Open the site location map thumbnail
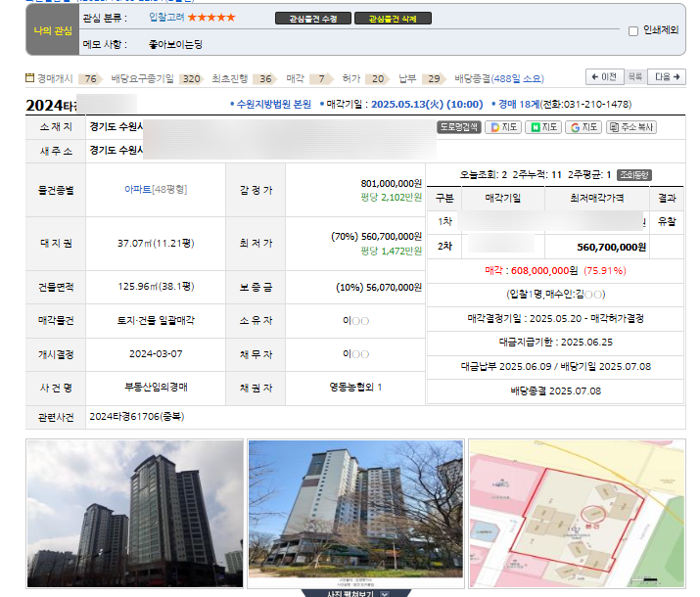The height and width of the screenshot is (597, 700). tap(577, 514)
